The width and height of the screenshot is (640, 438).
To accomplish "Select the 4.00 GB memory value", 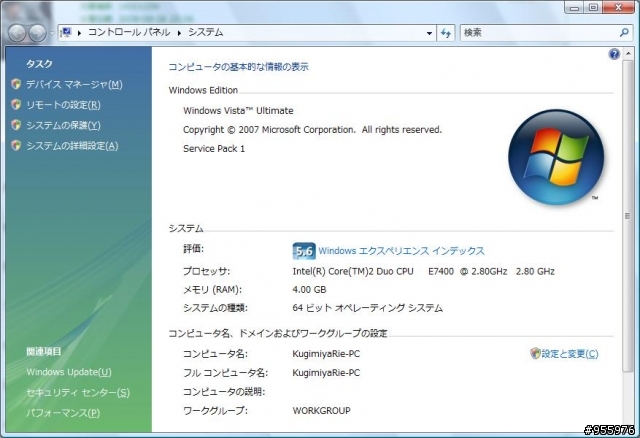I will (x=309, y=290).
